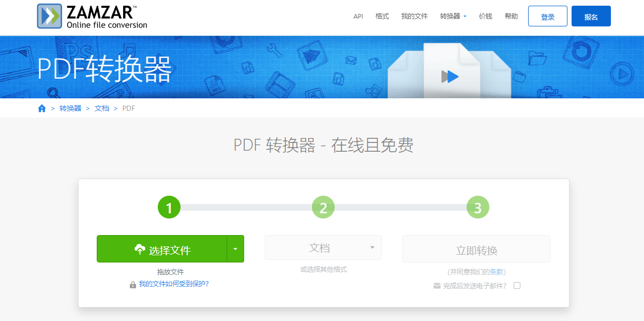Screen dimensions: 644x321
Task: Open the 价钱 pricing page
Action: coord(486,16)
